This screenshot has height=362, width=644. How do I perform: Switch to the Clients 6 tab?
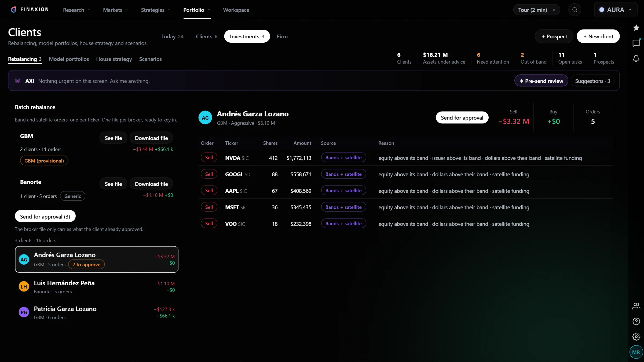(x=207, y=36)
